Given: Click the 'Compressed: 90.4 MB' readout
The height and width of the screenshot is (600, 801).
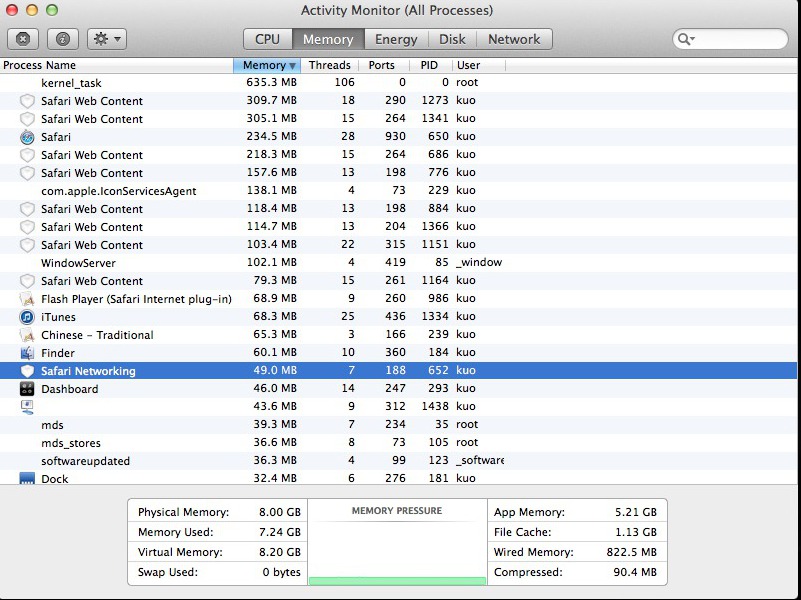Looking at the screenshot, I should [575, 572].
